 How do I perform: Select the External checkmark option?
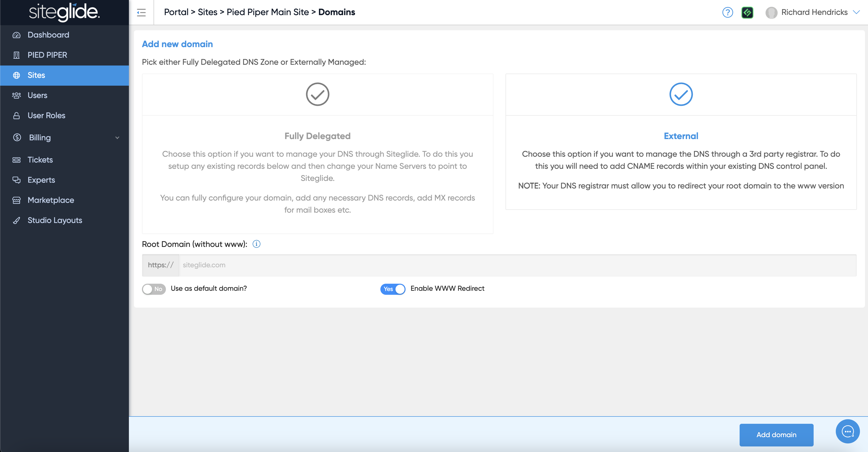tap(681, 94)
